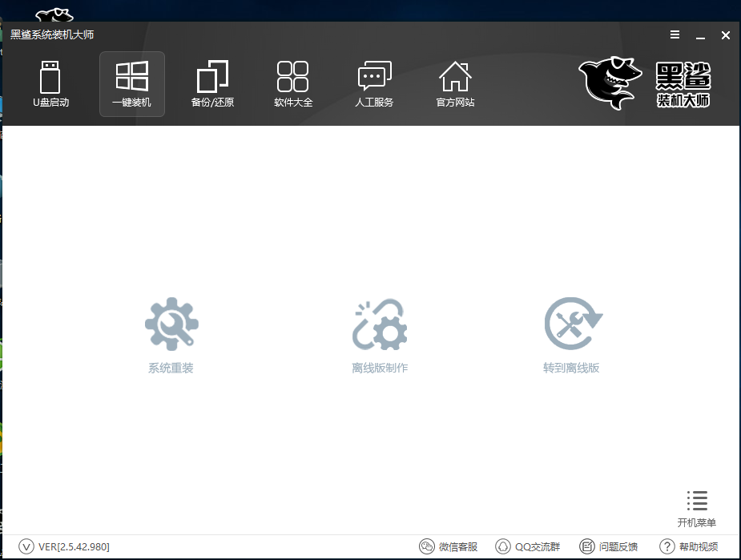Open 帮助视频 help videos

tap(689, 546)
